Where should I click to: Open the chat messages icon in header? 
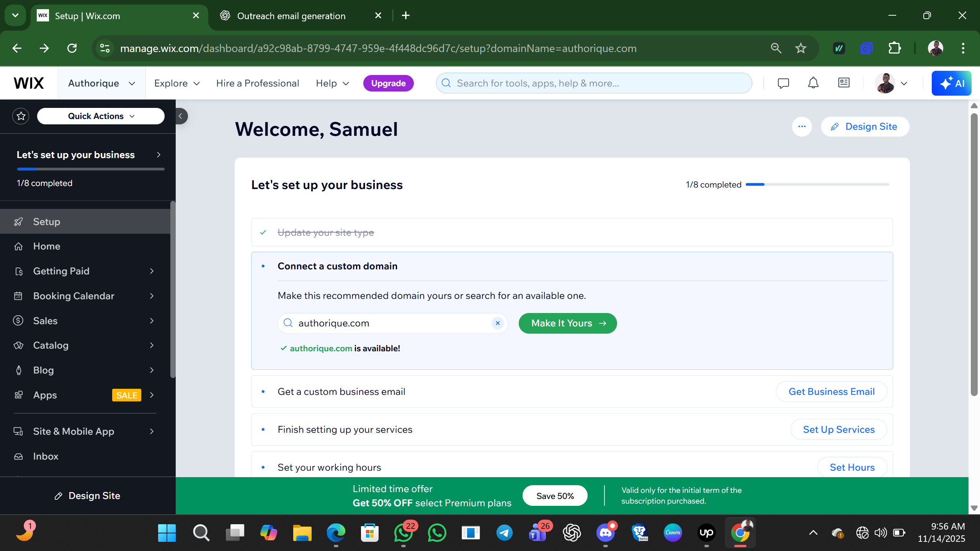coord(783,83)
